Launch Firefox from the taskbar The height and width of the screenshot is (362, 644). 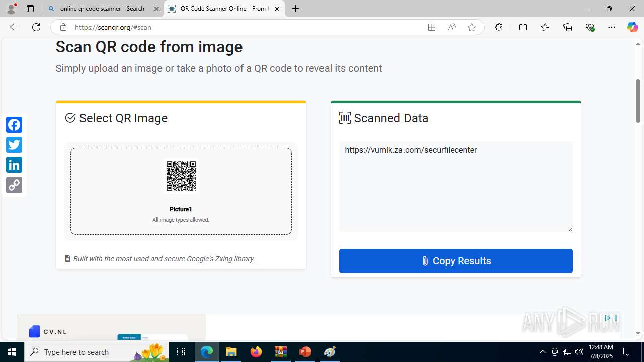tap(256, 352)
